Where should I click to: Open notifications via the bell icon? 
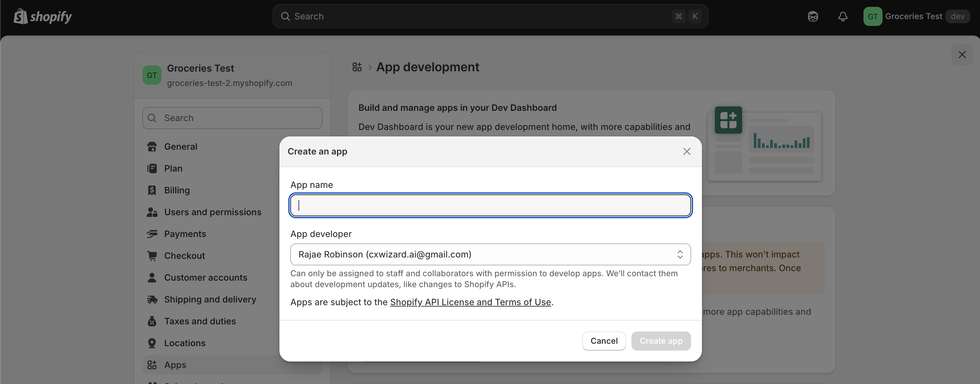tap(842, 16)
